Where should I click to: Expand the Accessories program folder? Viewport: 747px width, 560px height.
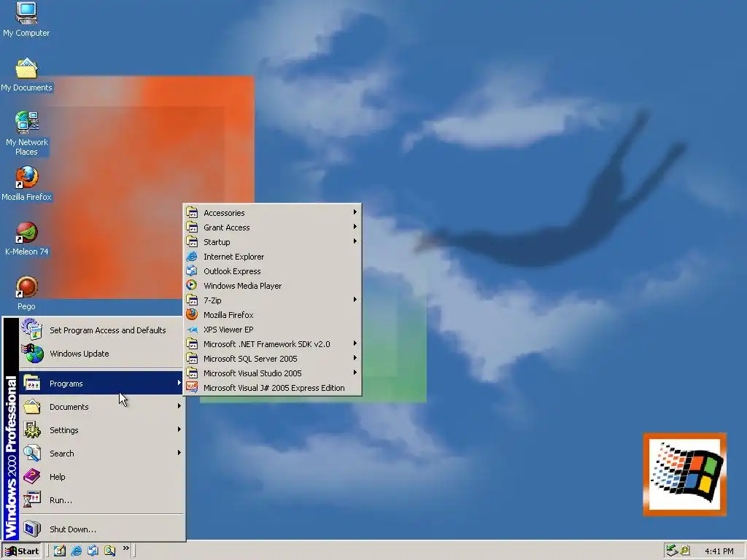[272, 213]
